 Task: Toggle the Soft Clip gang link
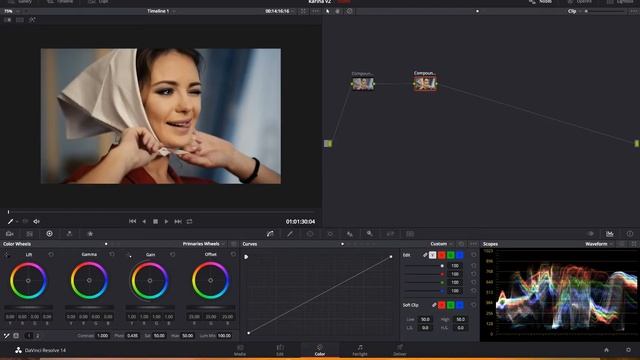click(434, 305)
